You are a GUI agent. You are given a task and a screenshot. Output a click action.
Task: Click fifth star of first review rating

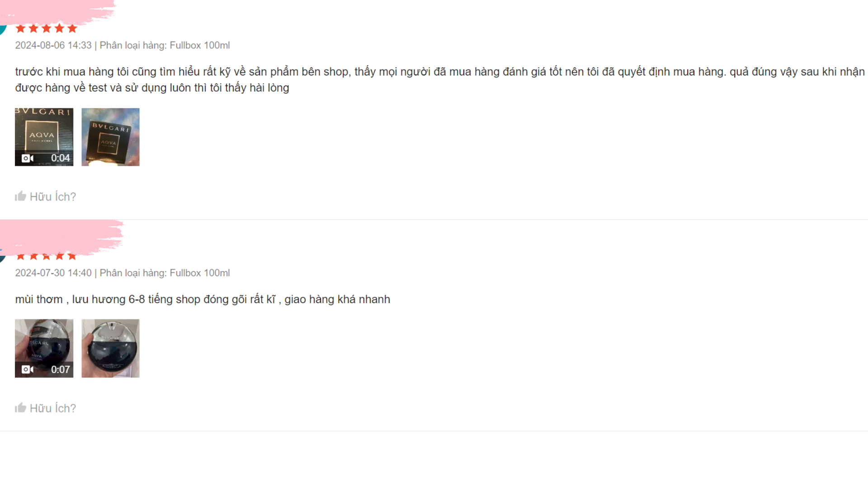[72, 28]
